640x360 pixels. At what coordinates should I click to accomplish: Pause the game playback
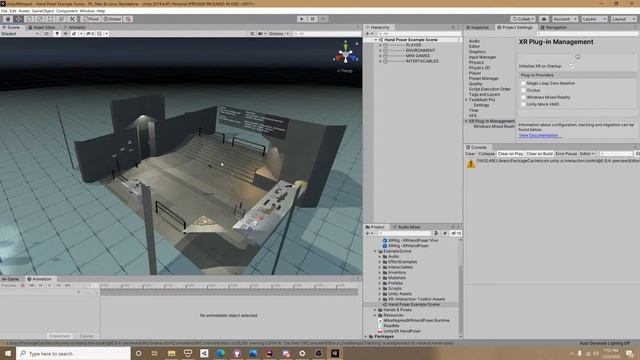[x=313, y=19]
